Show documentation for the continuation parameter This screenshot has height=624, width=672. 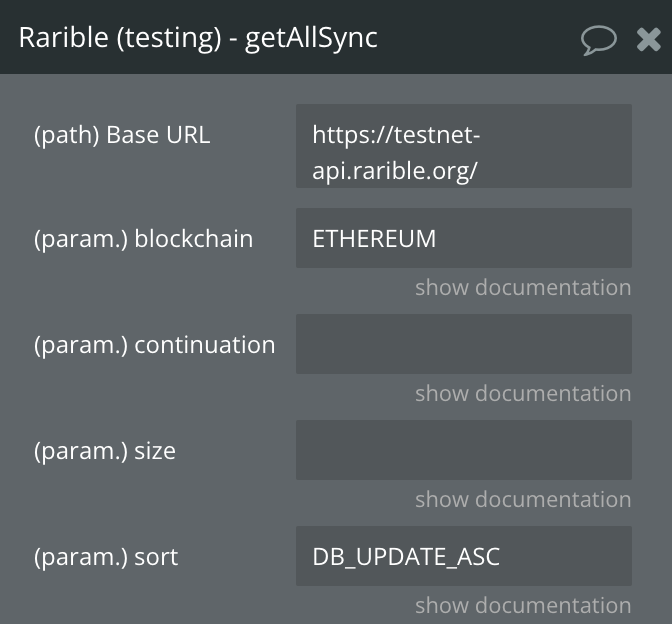pos(523,393)
